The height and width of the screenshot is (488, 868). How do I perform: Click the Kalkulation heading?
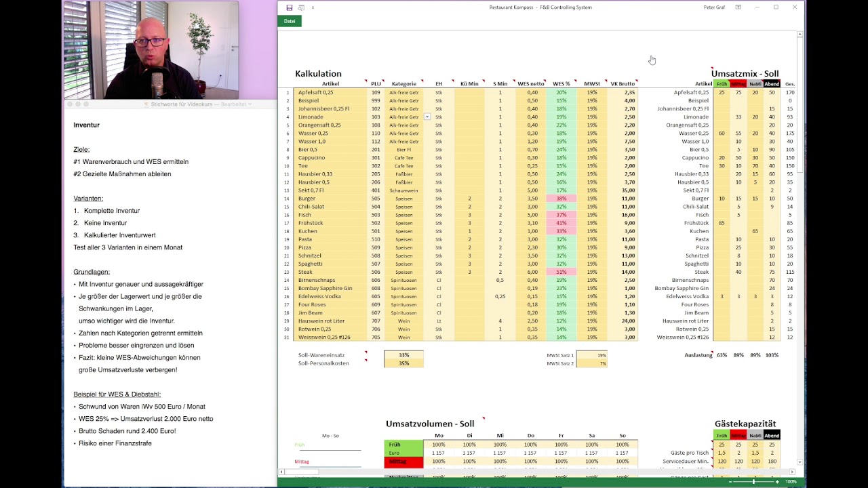click(x=318, y=74)
